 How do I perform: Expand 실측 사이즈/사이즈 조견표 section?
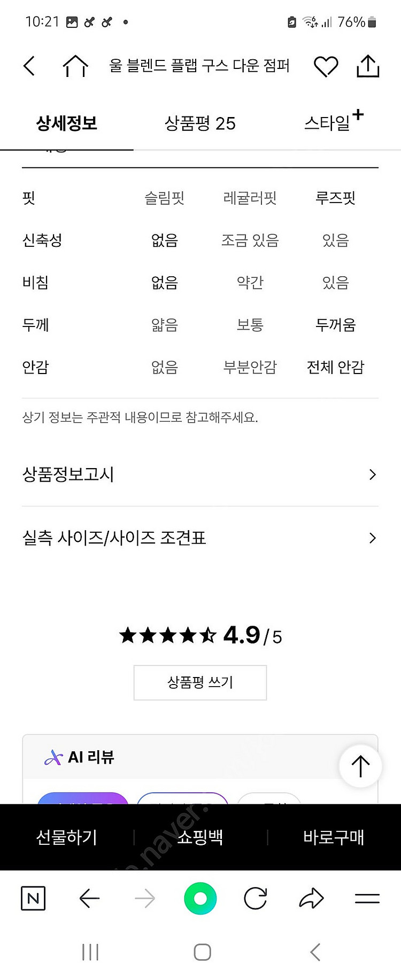click(x=200, y=538)
